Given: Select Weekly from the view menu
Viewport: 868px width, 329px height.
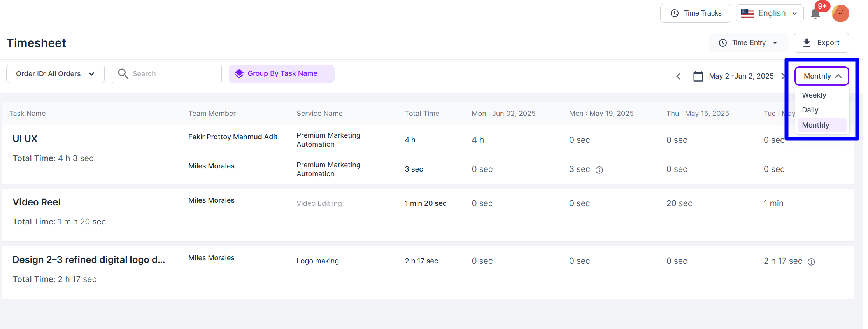Looking at the screenshot, I should pos(814,95).
